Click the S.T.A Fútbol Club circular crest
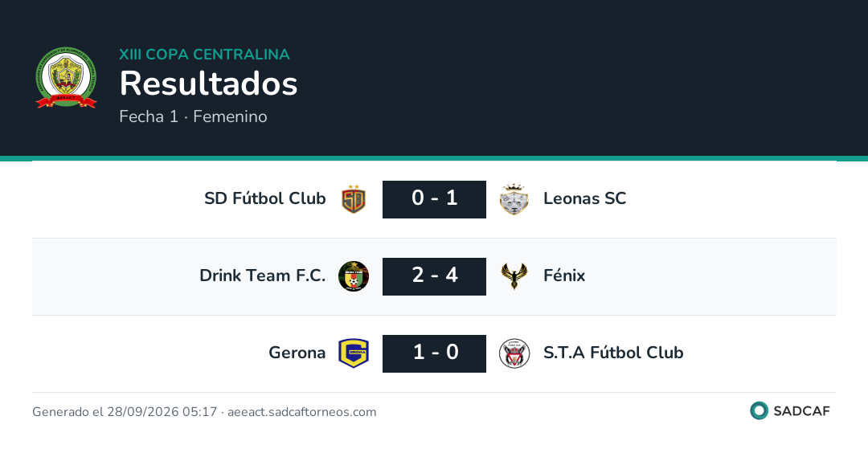 point(514,353)
